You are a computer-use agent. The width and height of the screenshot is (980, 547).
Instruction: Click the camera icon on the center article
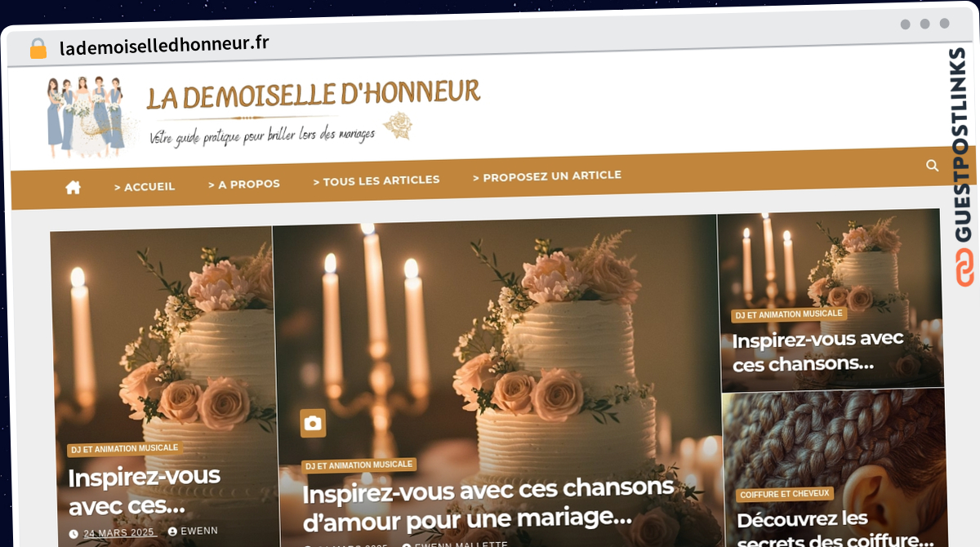coord(313,423)
